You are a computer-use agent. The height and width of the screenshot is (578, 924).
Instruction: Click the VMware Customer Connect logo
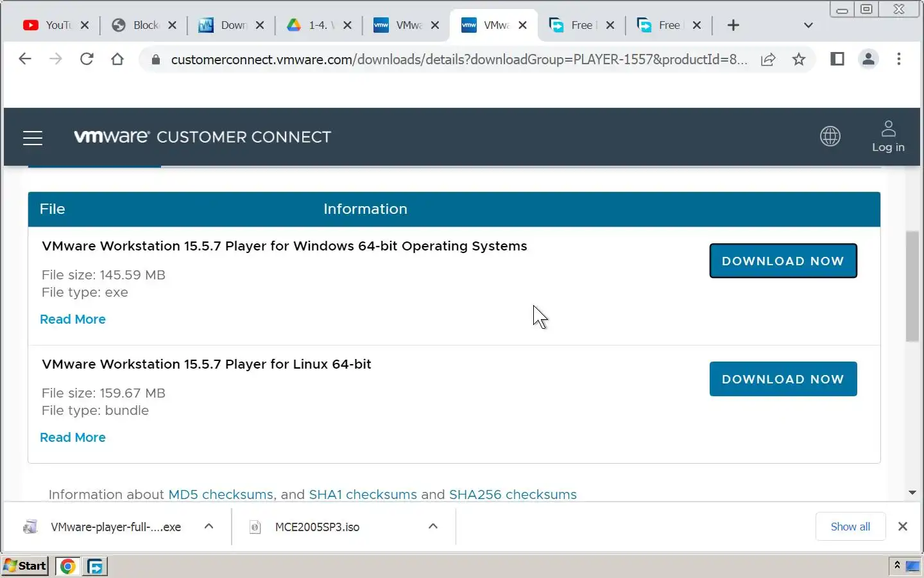pyautogui.click(x=203, y=137)
